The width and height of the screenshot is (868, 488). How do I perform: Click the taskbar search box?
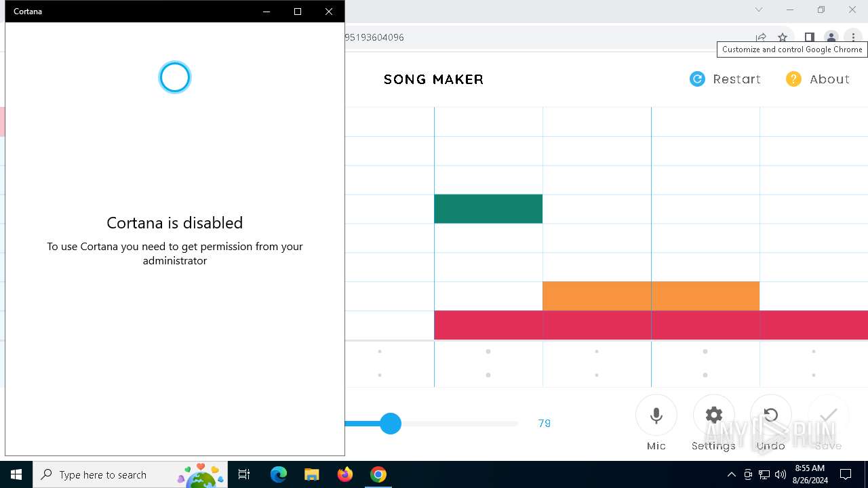tap(130, 474)
